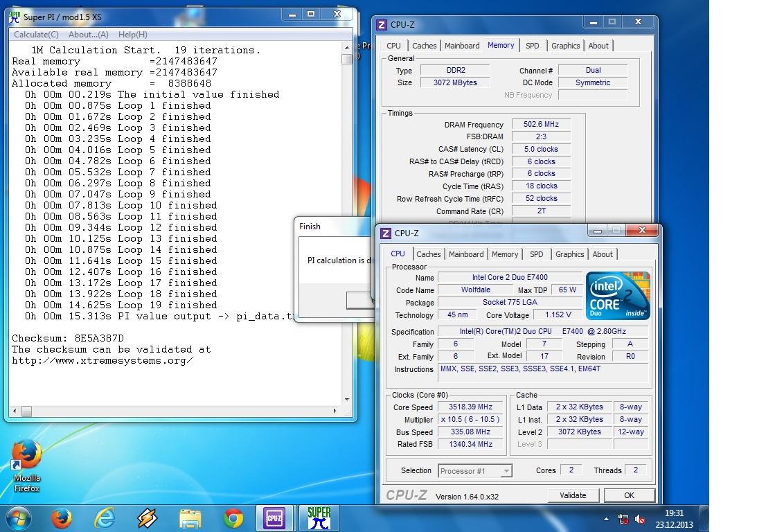The height and width of the screenshot is (532, 757).
Task: Launch Internet Explorer from the taskbar
Action: click(x=105, y=519)
